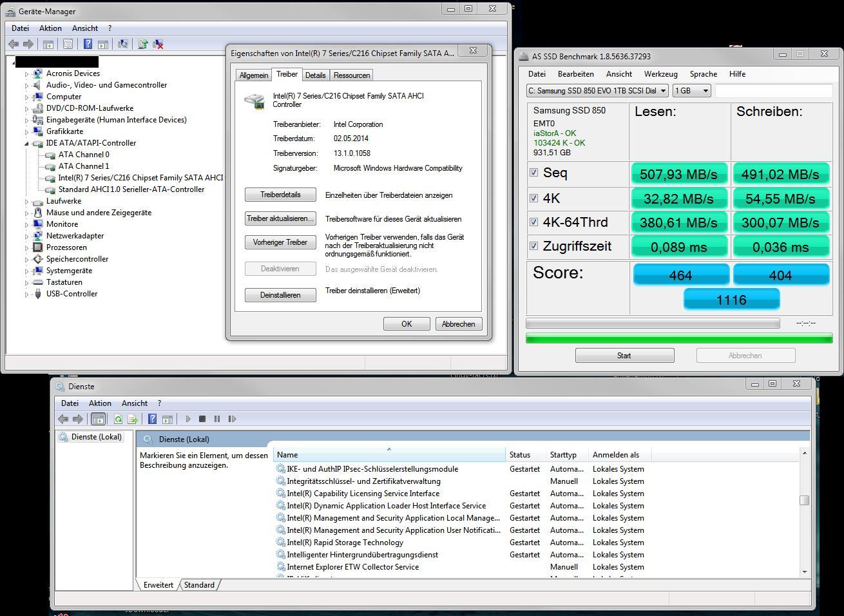Click gray progress bar above green bar
The width and height of the screenshot is (844, 616).
[653, 323]
